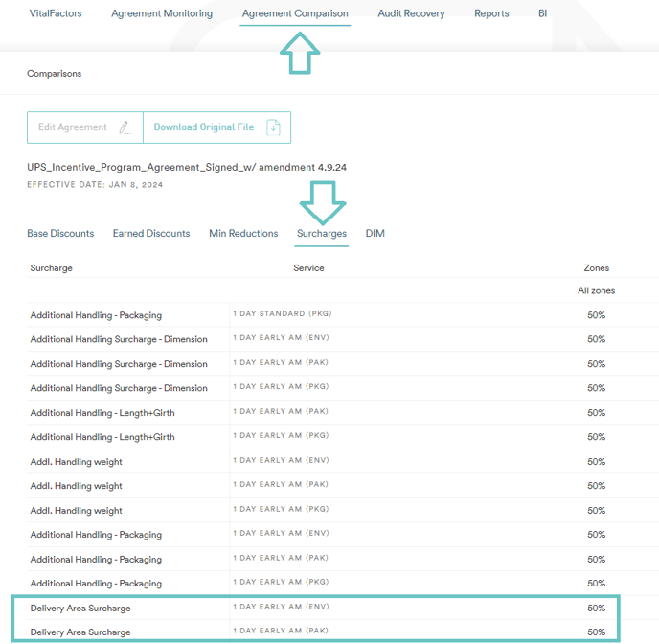Switch to Min Reductions tab
Image resolution: width=659 pixels, height=644 pixels.
243,233
